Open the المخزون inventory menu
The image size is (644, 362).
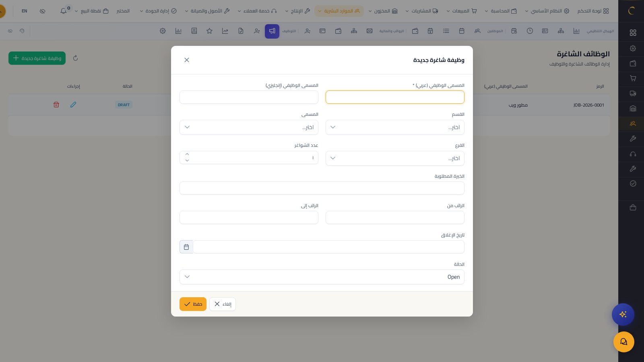383,11
